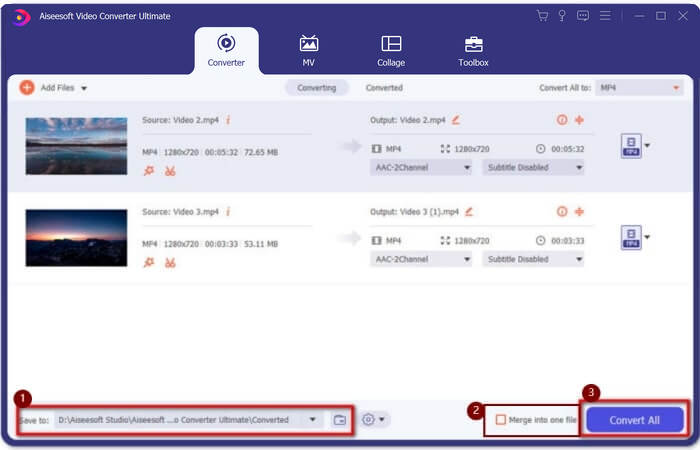Open the Subtitle Disabled dropdown for Video 2.mp4

(533, 167)
